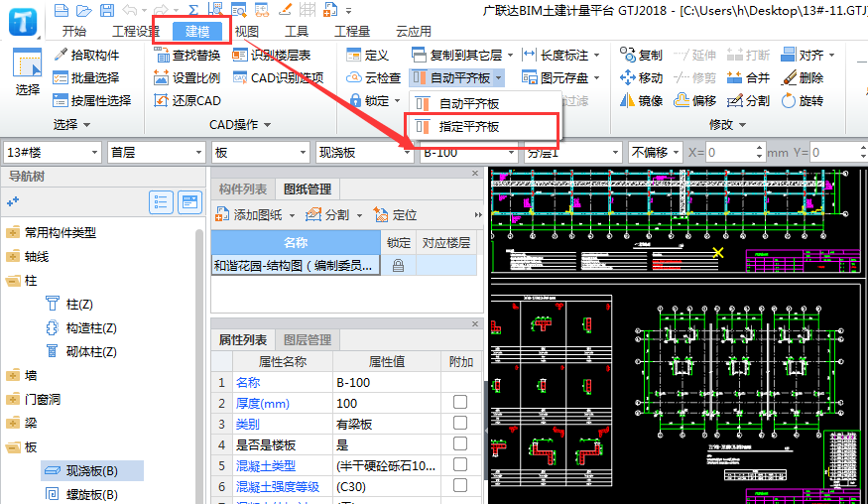Open the 视图 ribbon tab
The height and width of the screenshot is (504, 868).
click(247, 32)
